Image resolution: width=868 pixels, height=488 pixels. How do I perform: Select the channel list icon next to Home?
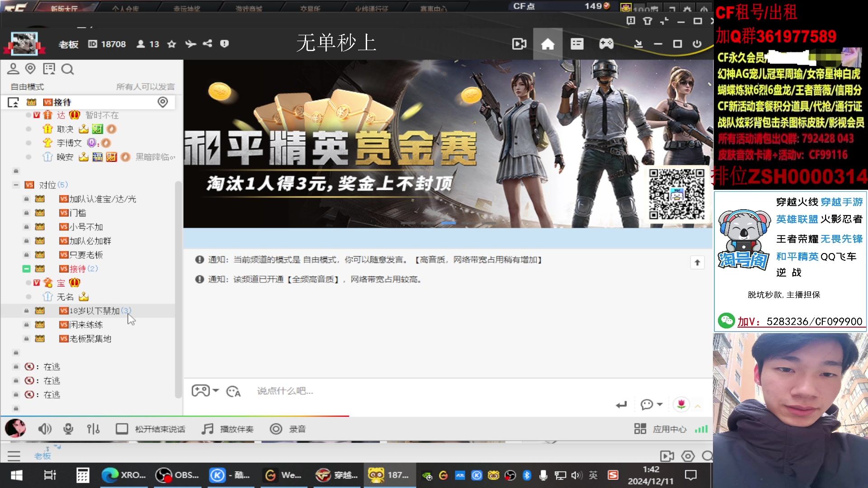(577, 43)
